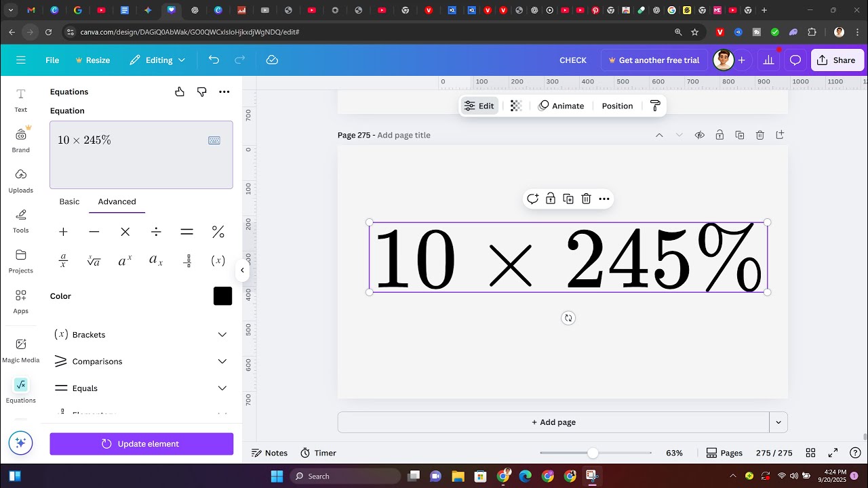Open the Apps panel
The image size is (868, 488).
[x=20, y=302]
